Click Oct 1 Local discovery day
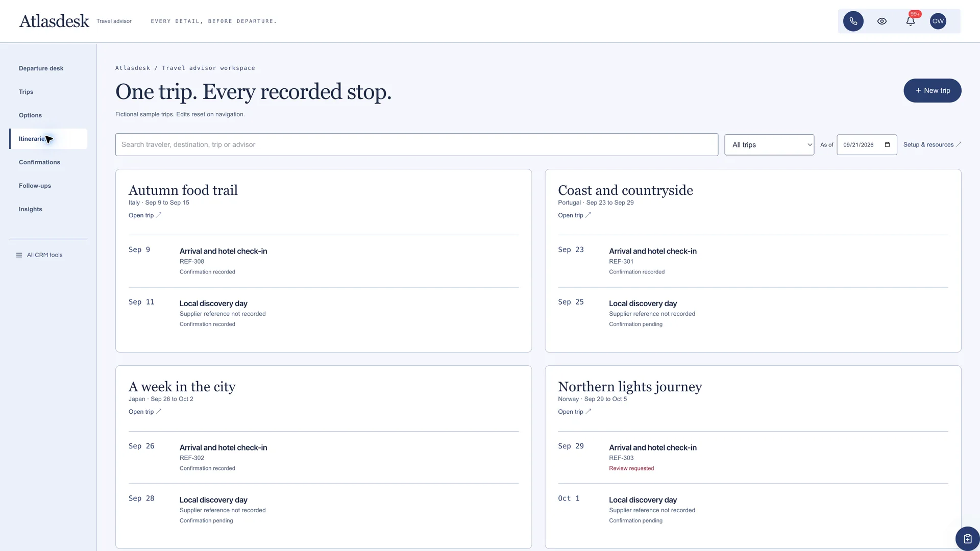The image size is (980, 551). pyautogui.click(x=643, y=500)
